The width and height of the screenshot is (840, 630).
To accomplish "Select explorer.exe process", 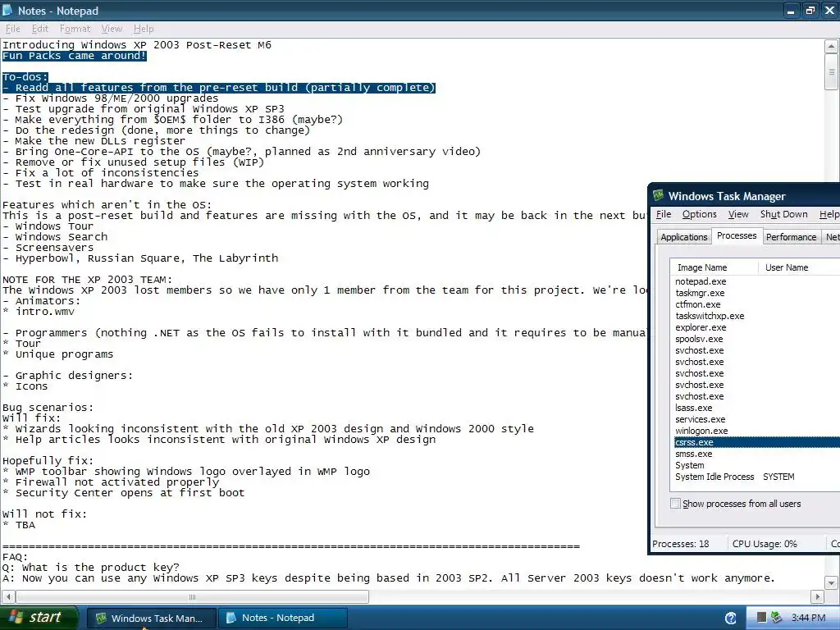I will click(701, 327).
